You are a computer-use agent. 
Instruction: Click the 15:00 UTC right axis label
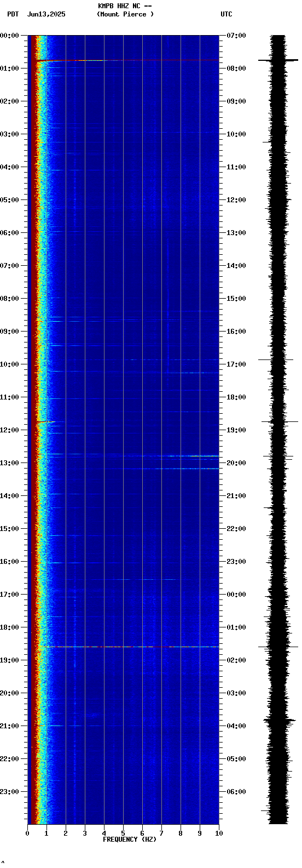click(x=236, y=299)
